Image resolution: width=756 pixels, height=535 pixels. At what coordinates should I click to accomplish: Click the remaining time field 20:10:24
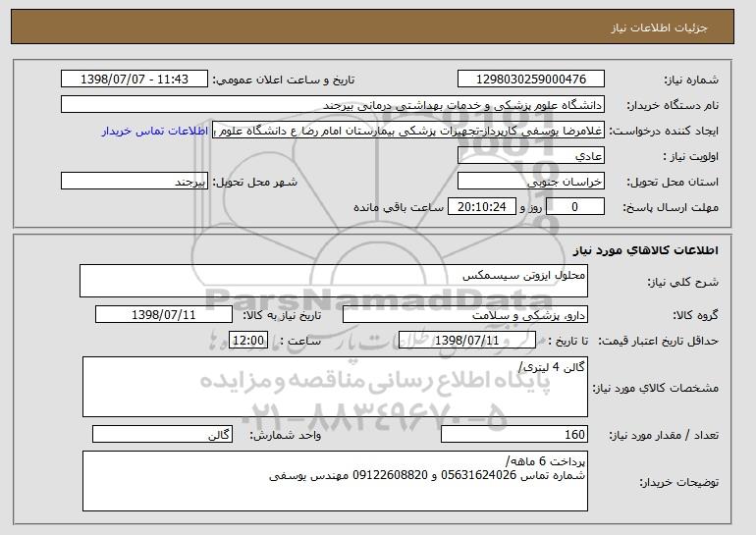(482, 207)
